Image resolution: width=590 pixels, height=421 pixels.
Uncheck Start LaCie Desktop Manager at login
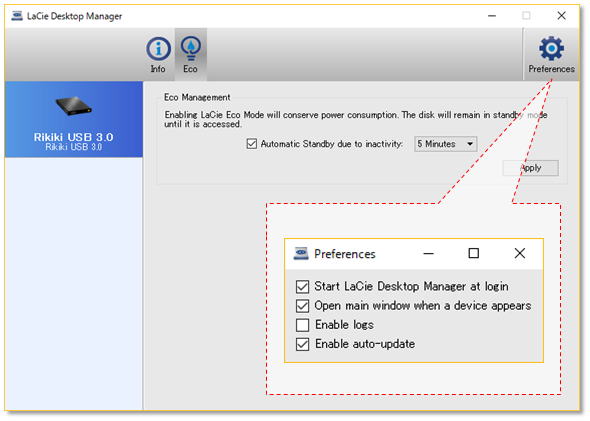pyautogui.click(x=303, y=287)
